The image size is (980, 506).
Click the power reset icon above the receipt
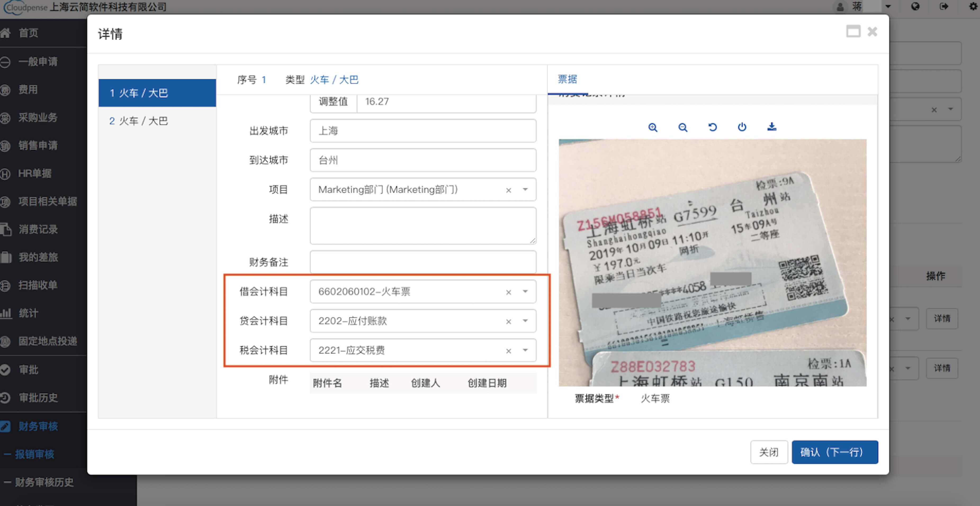click(x=742, y=127)
